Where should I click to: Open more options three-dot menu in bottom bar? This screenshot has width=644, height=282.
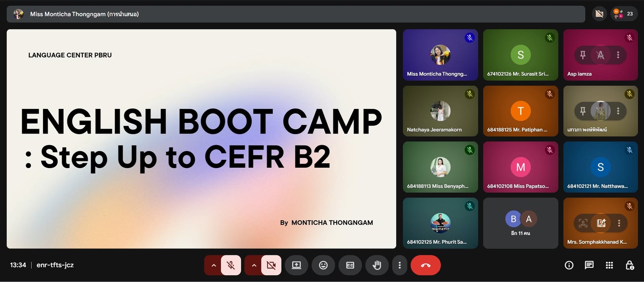tap(399, 265)
